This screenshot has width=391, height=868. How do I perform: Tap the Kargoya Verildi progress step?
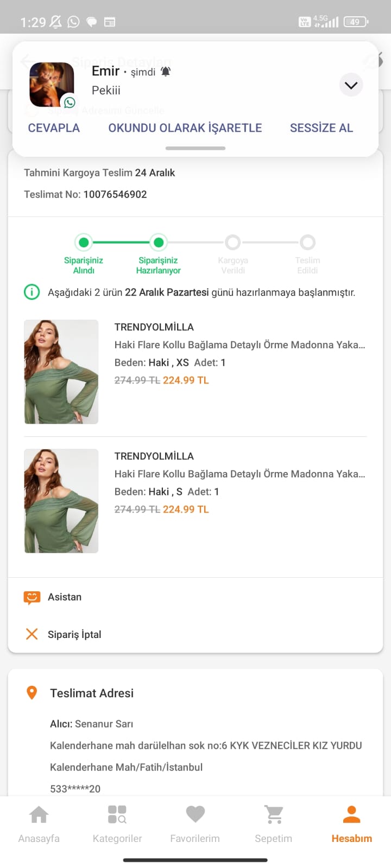(x=232, y=242)
